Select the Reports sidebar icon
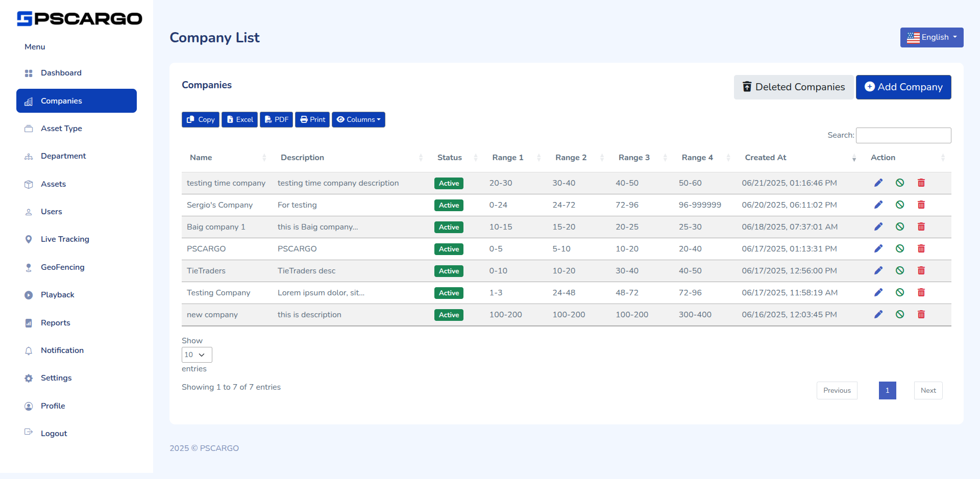This screenshot has width=980, height=479. [x=29, y=322]
